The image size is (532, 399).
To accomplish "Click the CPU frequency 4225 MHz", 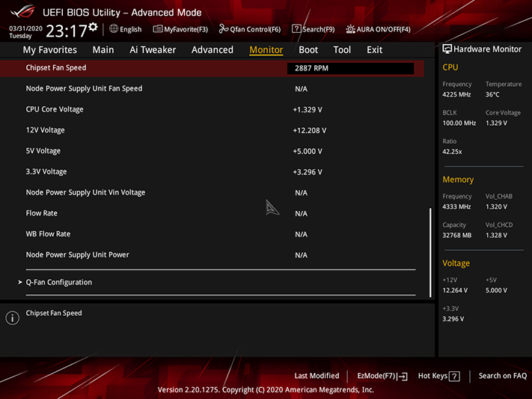I will (456, 94).
